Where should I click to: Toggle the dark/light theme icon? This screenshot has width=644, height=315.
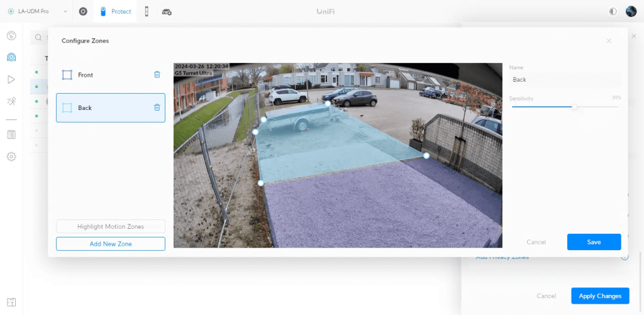(613, 12)
